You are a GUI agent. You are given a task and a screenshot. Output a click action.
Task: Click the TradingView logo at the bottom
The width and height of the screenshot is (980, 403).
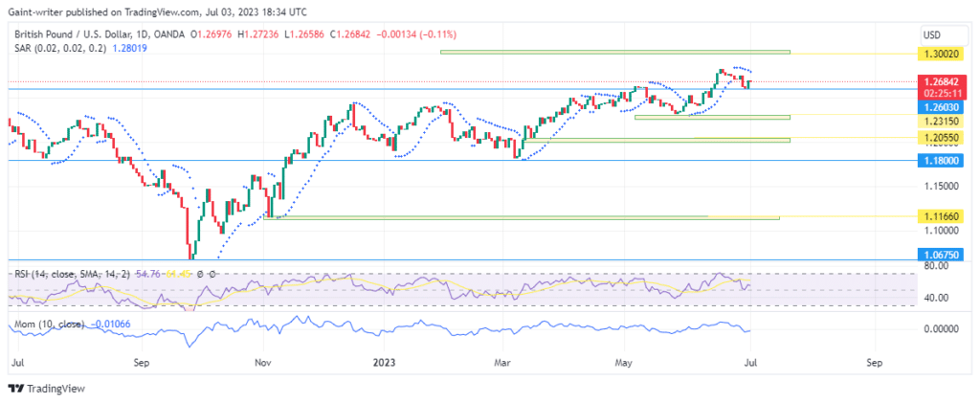tap(46, 389)
